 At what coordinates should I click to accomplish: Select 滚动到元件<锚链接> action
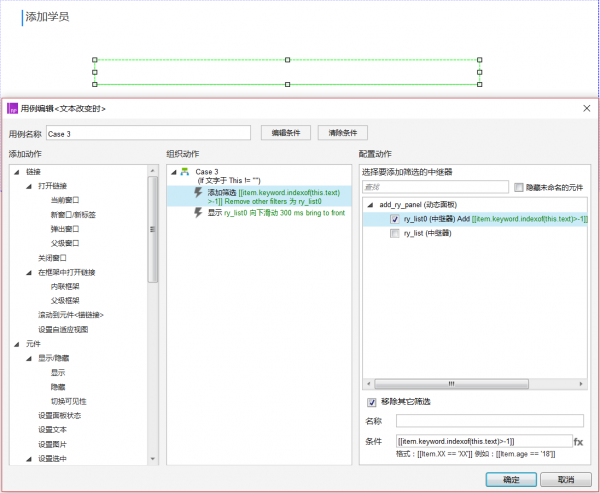pyautogui.click(x=71, y=315)
